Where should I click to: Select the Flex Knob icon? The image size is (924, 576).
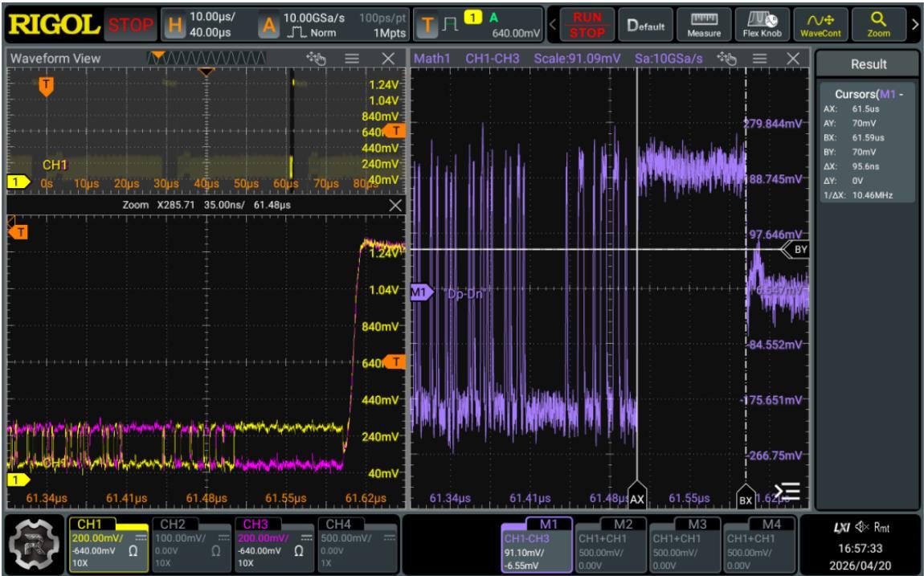(x=762, y=25)
